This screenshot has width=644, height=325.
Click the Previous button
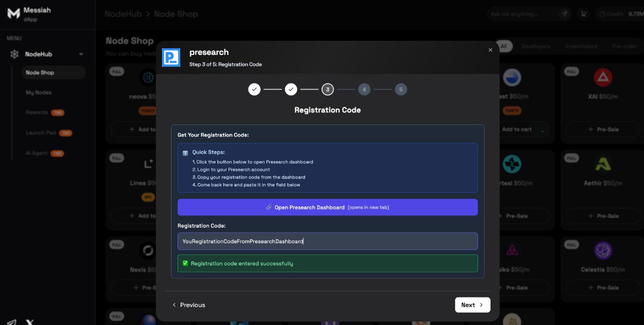[189, 305]
